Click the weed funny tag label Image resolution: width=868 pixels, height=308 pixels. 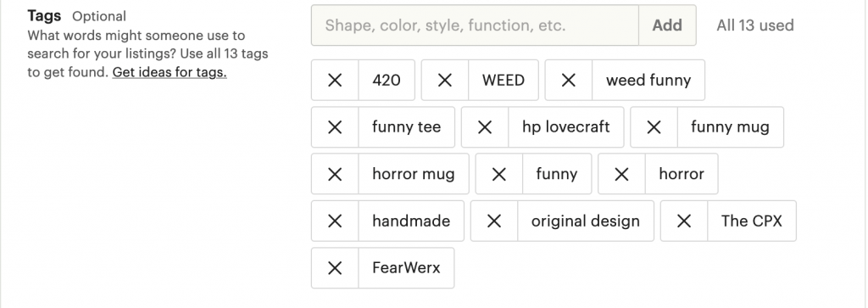[648, 81]
